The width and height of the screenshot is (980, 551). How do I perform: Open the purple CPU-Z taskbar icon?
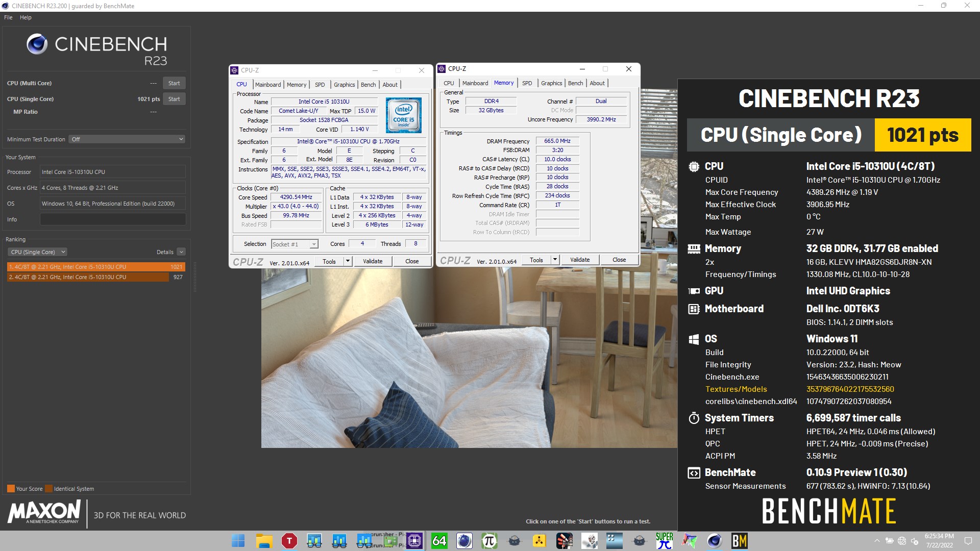[x=414, y=541]
